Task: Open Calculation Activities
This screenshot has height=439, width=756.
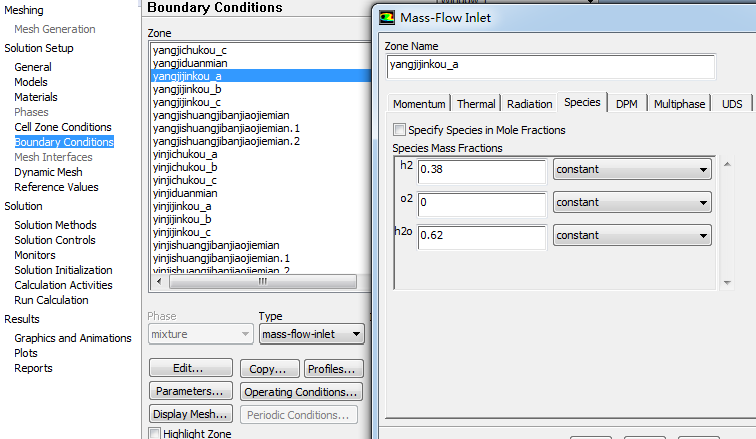Action: [x=63, y=285]
